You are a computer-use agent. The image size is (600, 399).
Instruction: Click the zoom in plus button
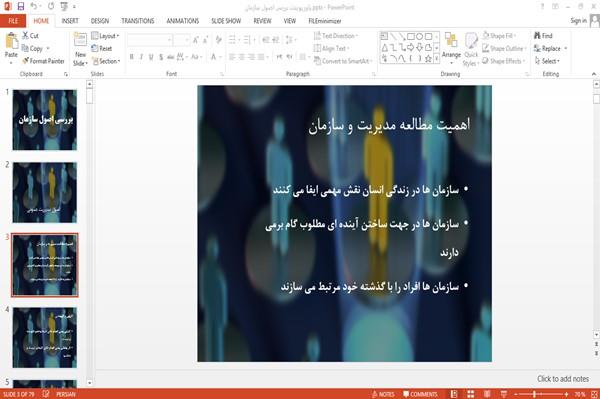pos(566,394)
